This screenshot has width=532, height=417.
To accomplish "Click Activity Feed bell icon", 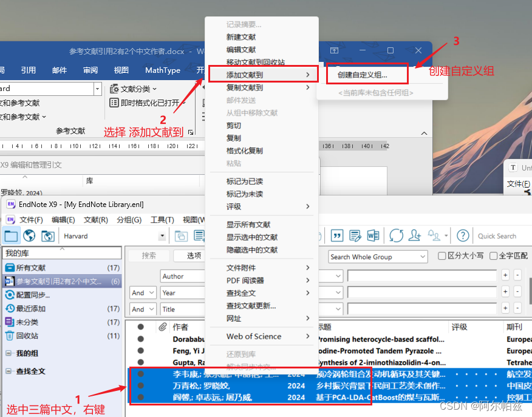I will 434,236.
